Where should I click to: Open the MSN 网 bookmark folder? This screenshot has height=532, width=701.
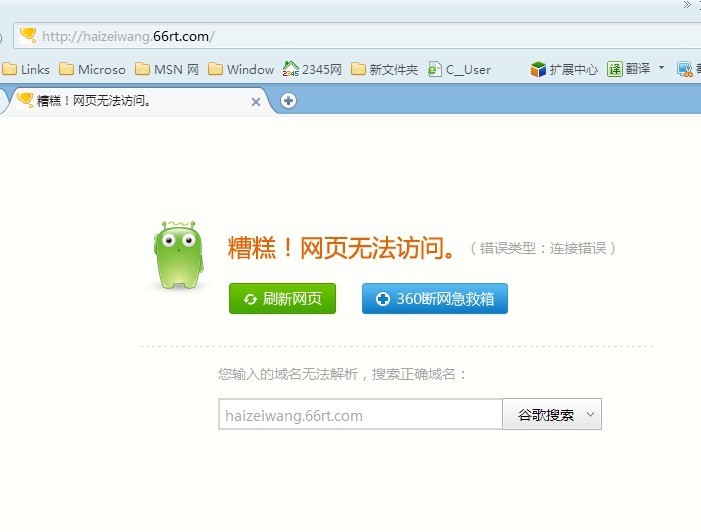pos(167,69)
